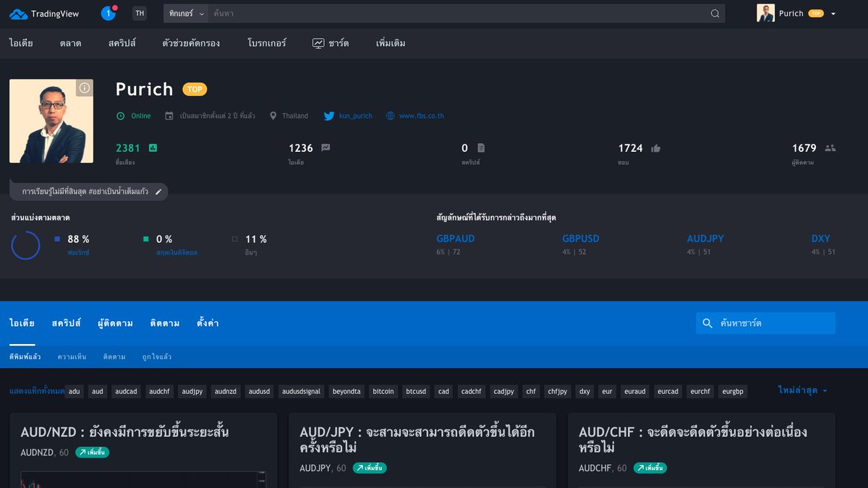Open the ฟอเร็กซ์ market link
Viewport: 868px width, 488px height.
click(78, 252)
